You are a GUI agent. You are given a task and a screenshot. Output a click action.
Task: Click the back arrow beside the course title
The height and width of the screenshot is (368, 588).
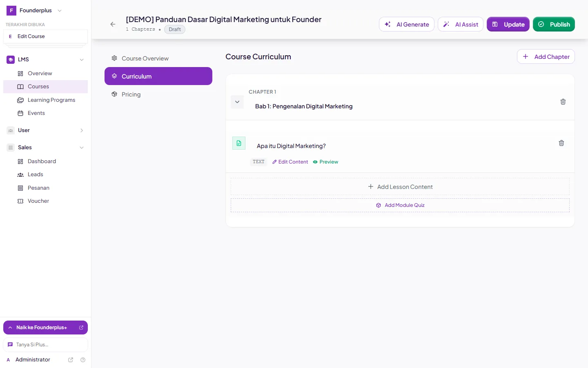[x=113, y=25]
